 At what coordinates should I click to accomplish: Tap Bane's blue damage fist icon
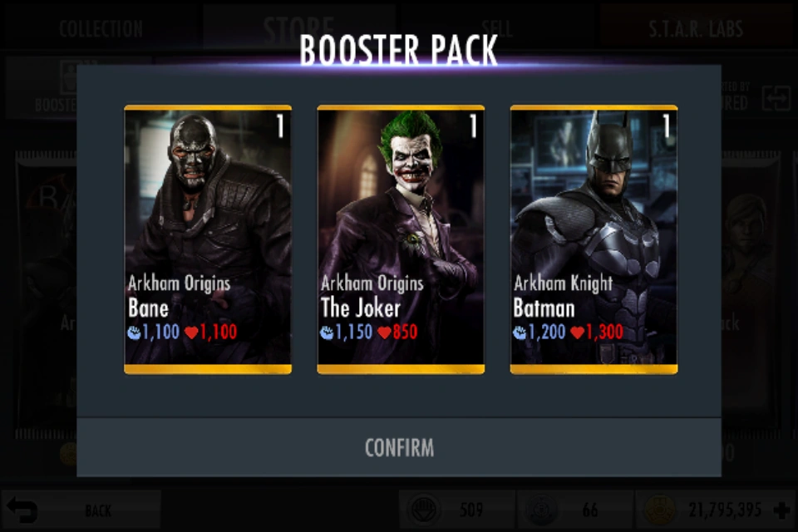point(134,332)
